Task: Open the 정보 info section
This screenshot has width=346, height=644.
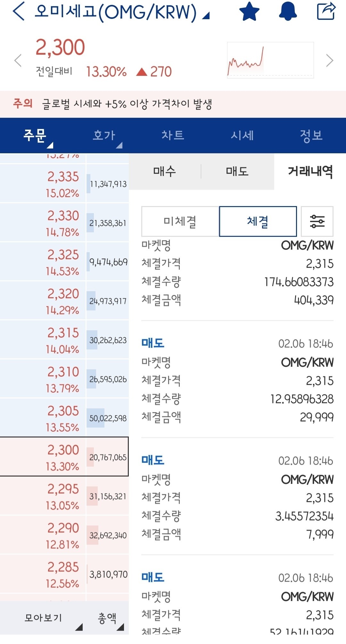Action: click(311, 135)
